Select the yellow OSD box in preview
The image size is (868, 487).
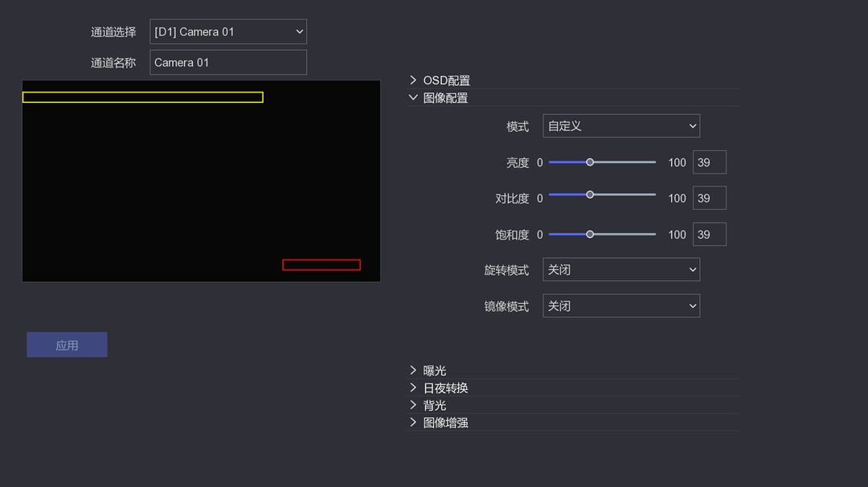point(143,97)
